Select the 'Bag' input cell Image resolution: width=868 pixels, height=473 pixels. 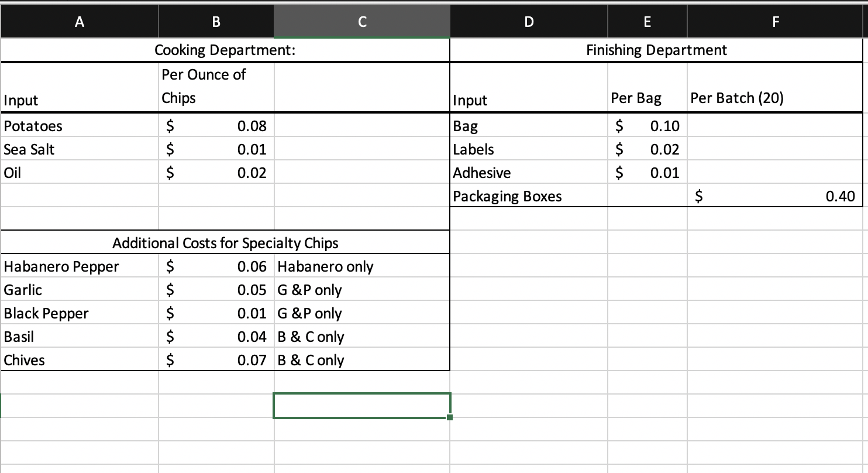coord(529,126)
